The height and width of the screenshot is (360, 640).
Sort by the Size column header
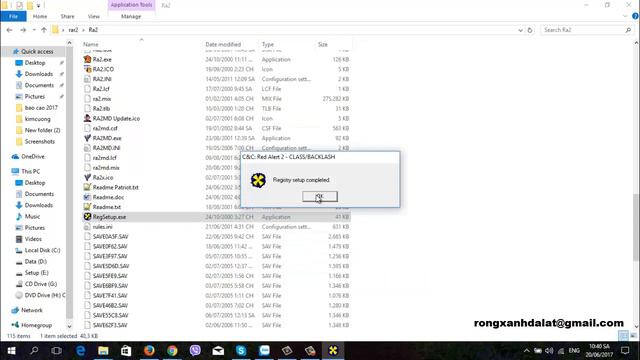point(322,44)
